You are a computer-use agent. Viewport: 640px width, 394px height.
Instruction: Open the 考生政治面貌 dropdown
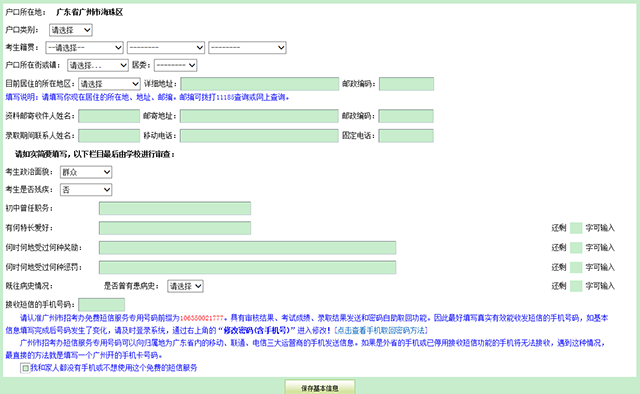(x=86, y=172)
